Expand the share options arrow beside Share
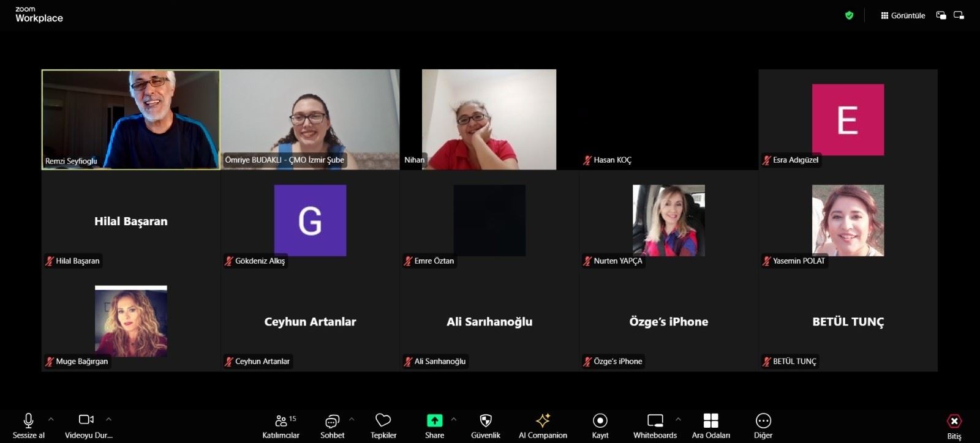 [453, 419]
